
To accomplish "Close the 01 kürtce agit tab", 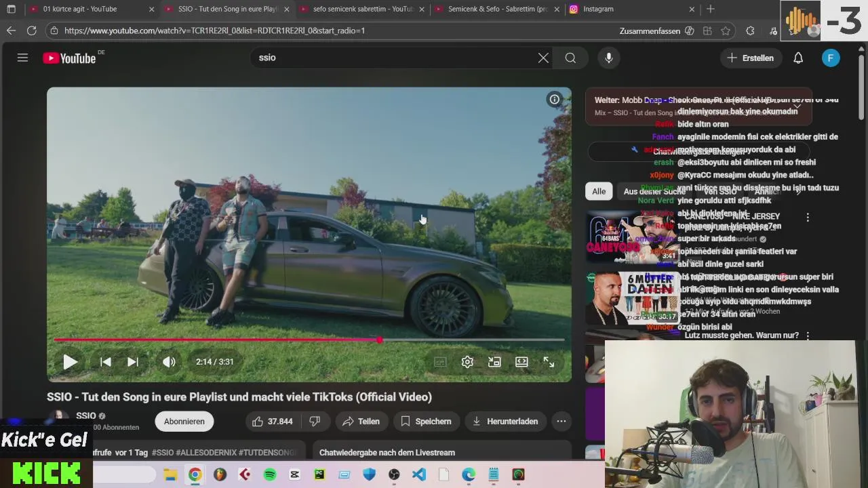I will tap(151, 9).
